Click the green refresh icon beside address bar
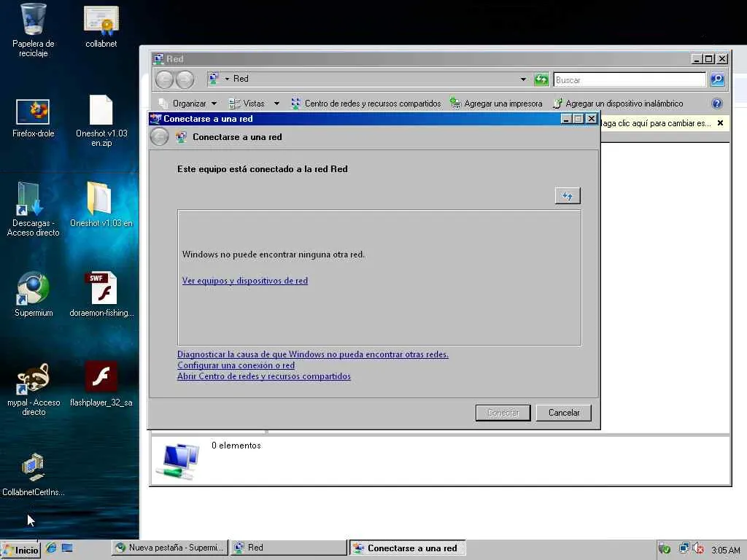Viewport: 747px width, 560px height. [x=541, y=79]
